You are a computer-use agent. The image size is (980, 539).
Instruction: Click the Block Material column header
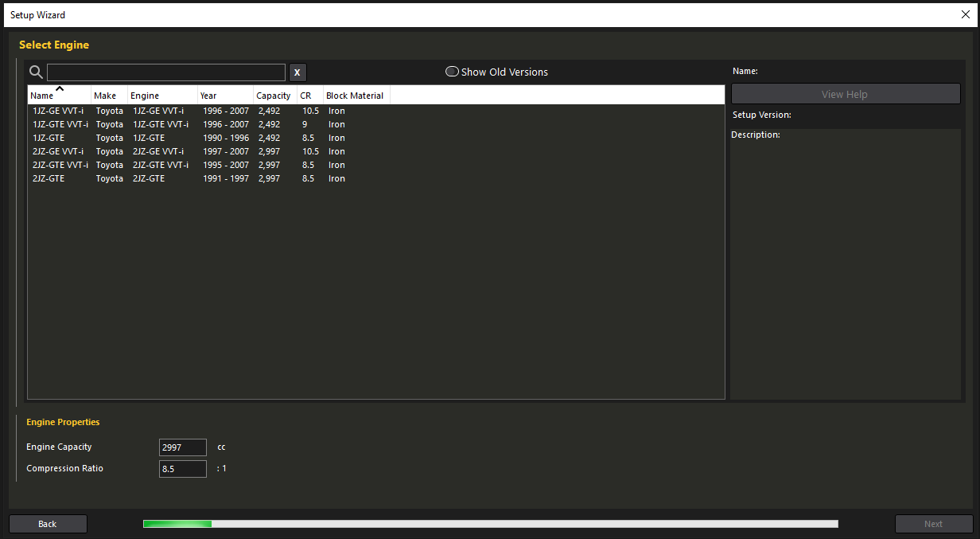pyautogui.click(x=355, y=96)
